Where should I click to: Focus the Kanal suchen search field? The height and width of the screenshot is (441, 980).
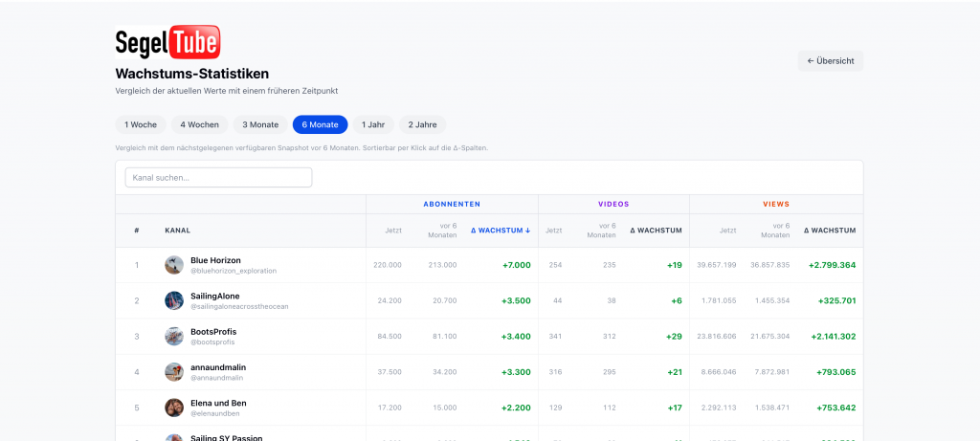(x=218, y=177)
